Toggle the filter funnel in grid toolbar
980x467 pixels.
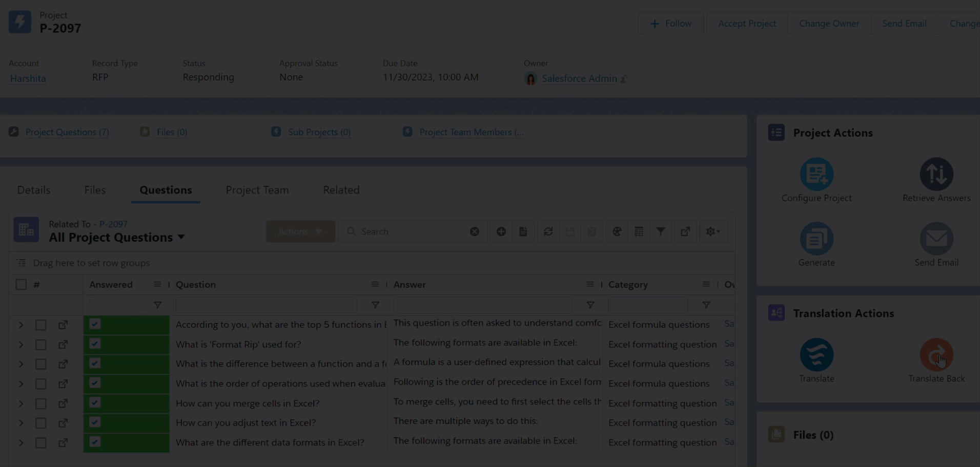point(661,231)
